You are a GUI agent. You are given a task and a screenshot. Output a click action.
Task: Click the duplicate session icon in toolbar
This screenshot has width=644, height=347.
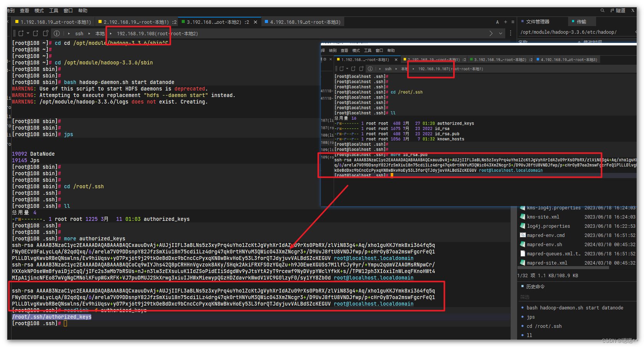46,33
